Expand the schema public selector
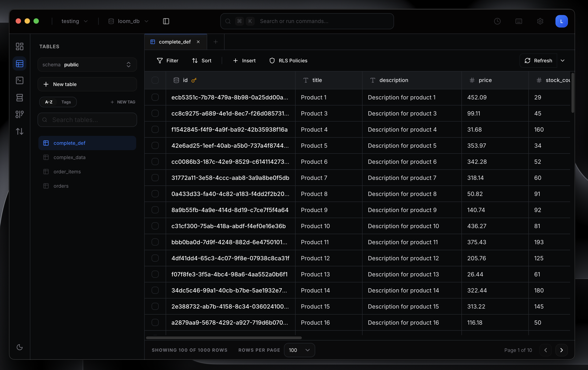This screenshot has height=370, width=588. pyautogui.click(x=87, y=65)
